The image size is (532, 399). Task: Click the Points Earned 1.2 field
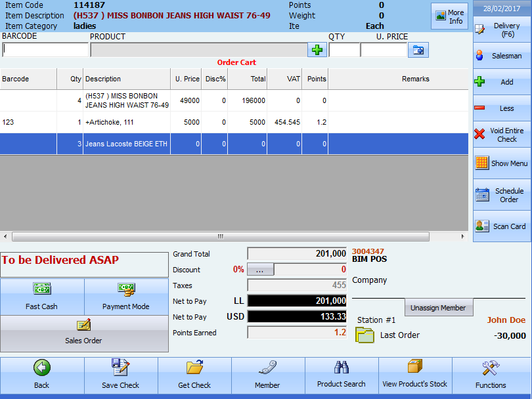pyautogui.click(x=297, y=333)
